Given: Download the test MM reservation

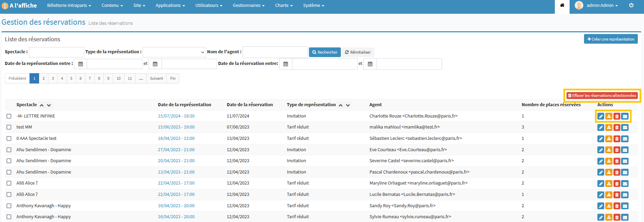Looking at the screenshot, I should pos(609,127).
